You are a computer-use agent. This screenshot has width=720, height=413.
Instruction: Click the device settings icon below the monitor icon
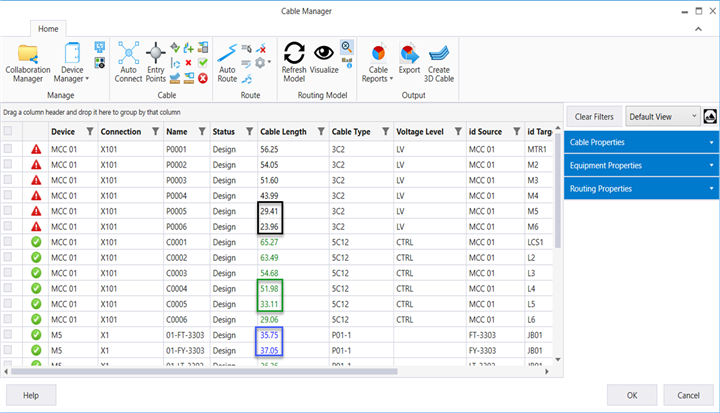point(100,63)
